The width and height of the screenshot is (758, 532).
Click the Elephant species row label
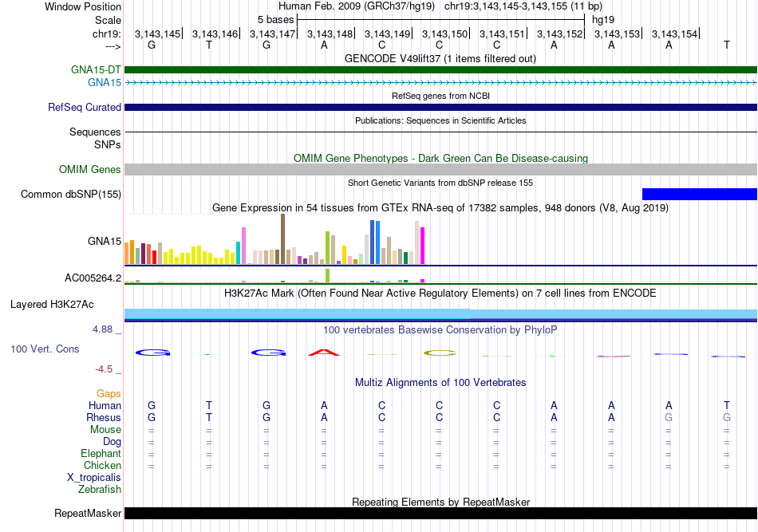101,453
